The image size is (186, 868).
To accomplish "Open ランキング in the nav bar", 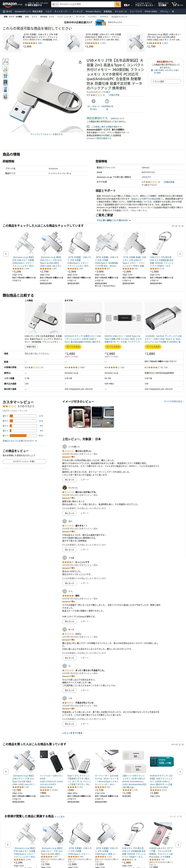I will [78, 11].
